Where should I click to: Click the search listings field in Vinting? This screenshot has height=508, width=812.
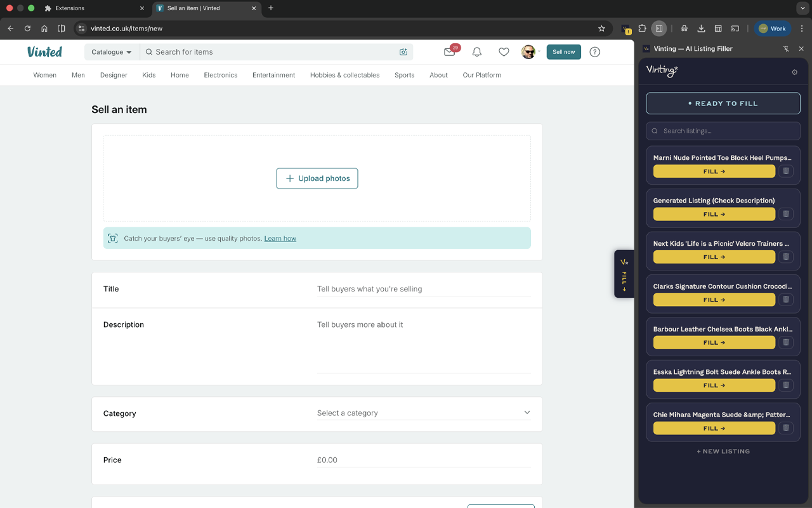tap(723, 131)
